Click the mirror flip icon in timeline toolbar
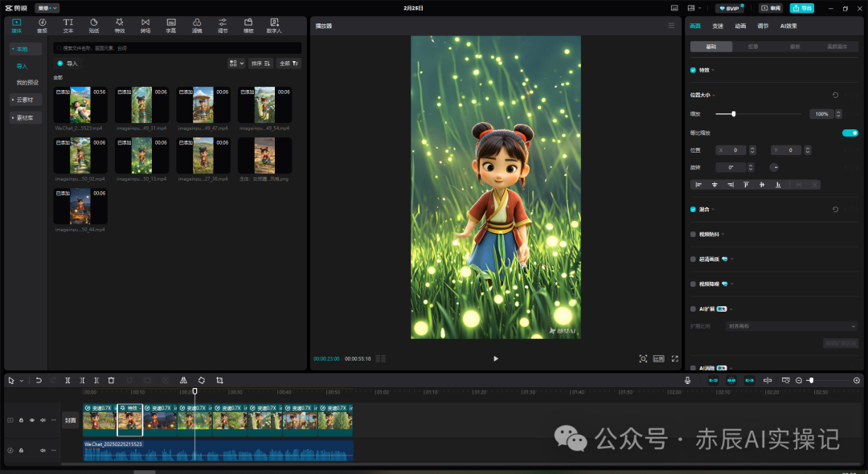This screenshot has height=474, width=868. pos(183,381)
